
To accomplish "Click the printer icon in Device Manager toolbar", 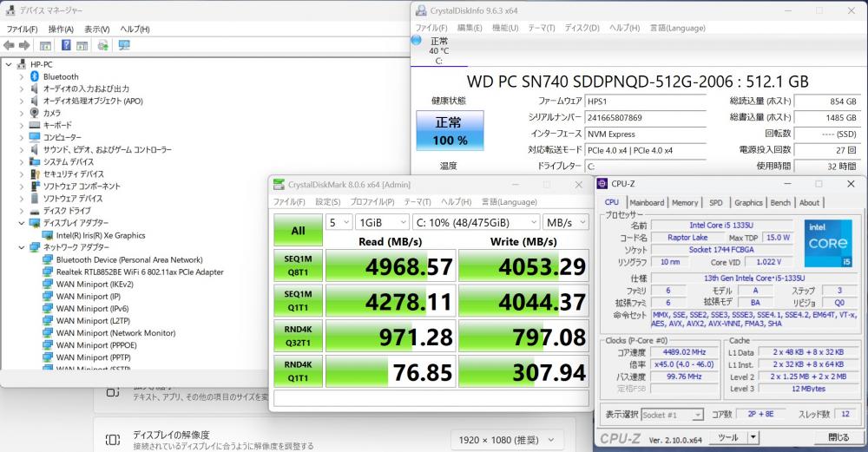I will [103, 45].
